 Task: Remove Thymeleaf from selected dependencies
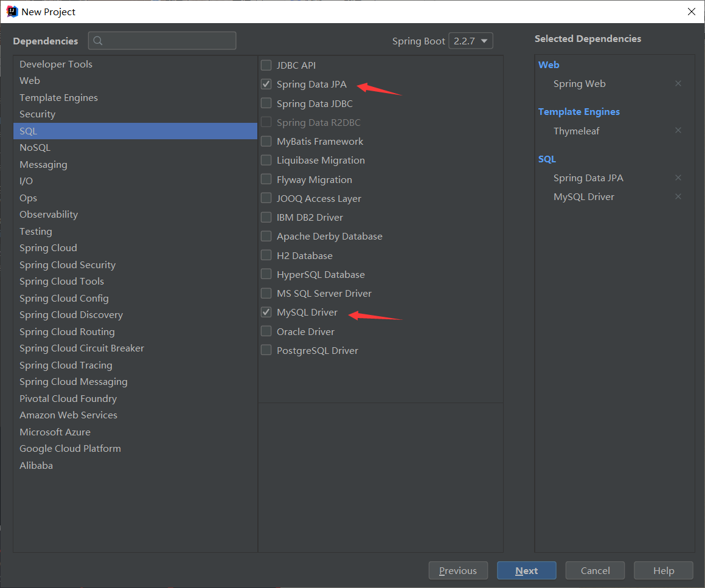(678, 130)
